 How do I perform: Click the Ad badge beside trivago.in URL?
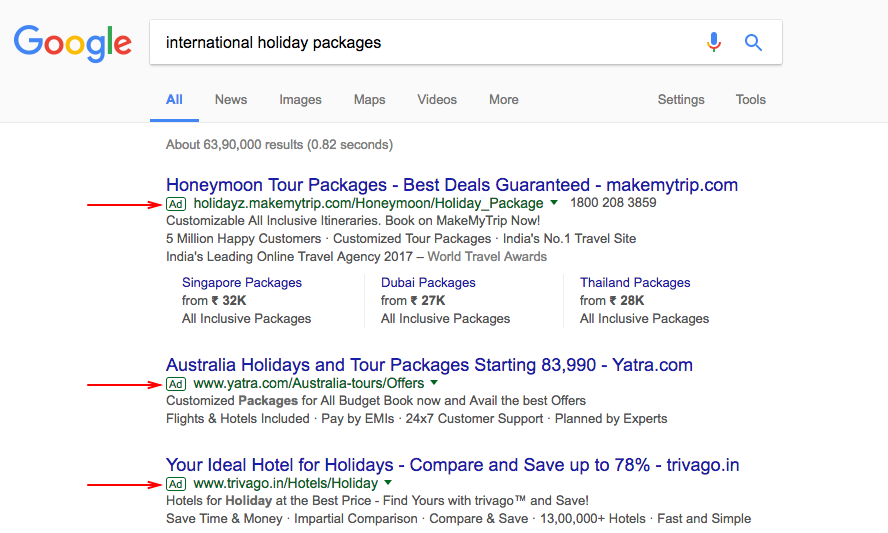[176, 483]
